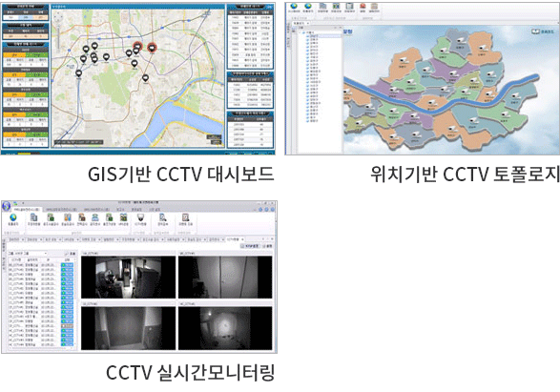This screenshot has width=560, height=392.
Task: Click the pan compass control on the GIS map
Action: (58, 17)
